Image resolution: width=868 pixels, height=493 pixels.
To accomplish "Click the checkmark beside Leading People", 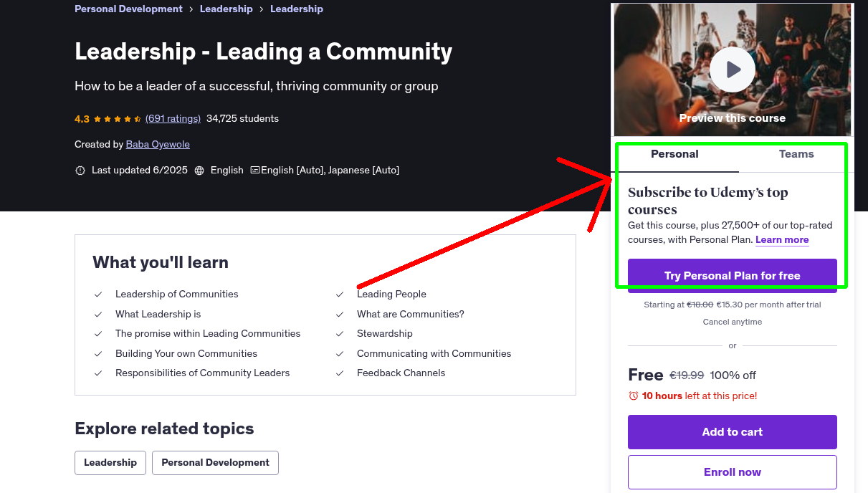I will 340,295.
